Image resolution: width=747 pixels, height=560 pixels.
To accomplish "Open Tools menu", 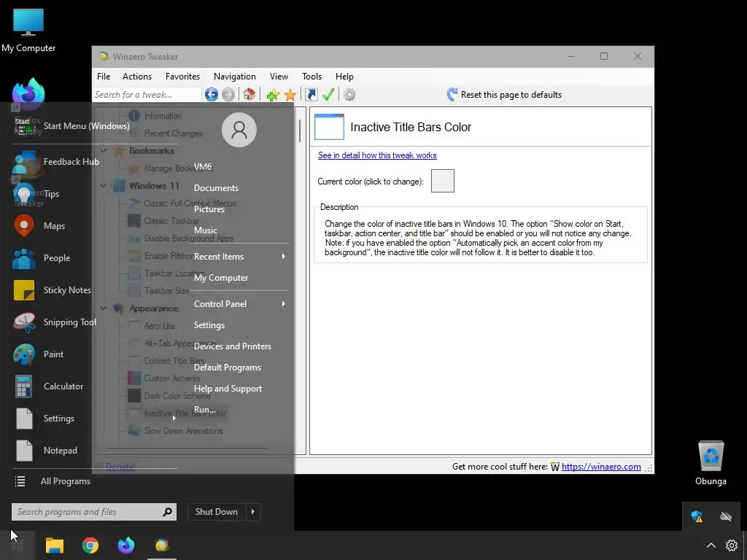I will click(311, 76).
